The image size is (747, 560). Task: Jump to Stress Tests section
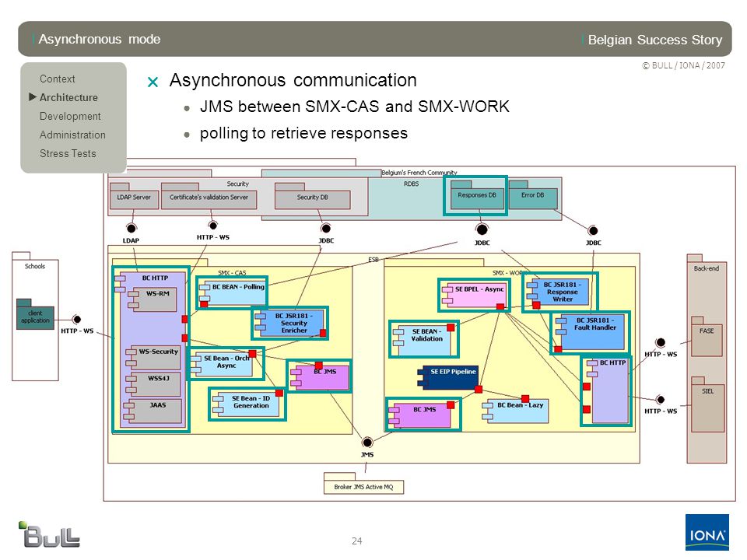(68, 153)
